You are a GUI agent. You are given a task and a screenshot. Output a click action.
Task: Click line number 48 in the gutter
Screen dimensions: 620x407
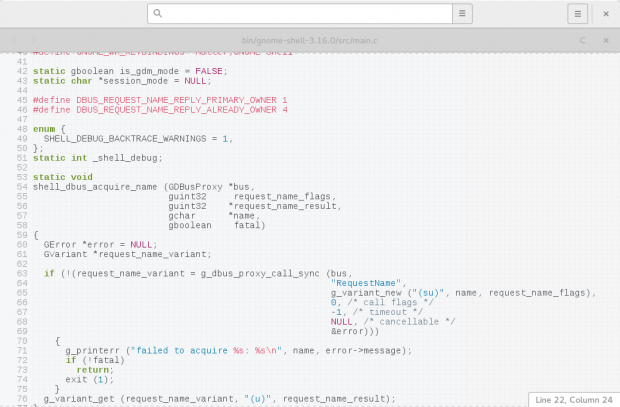click(x=22, y=129)
